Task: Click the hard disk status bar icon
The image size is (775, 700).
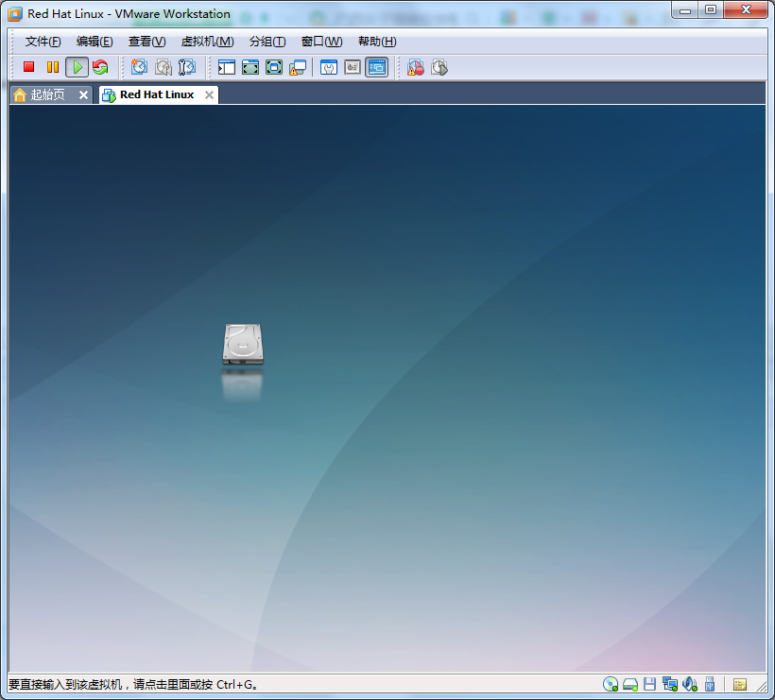Action: pos(630,684)
